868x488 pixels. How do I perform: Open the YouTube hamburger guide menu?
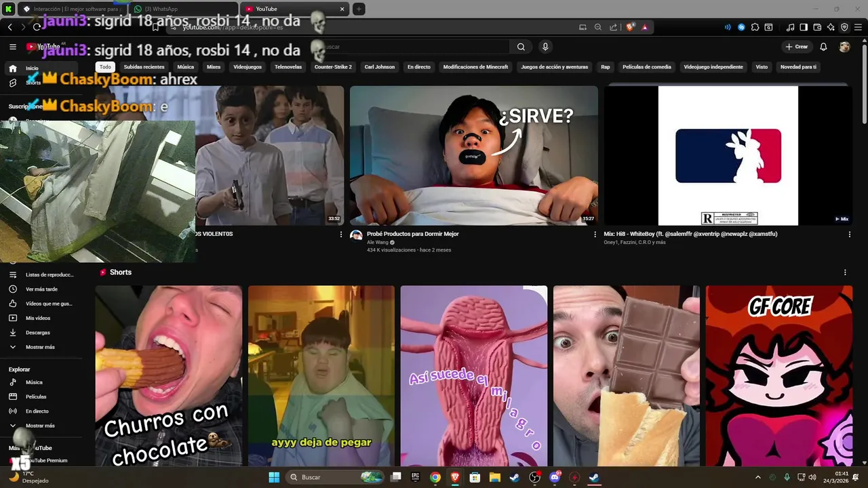click(x=13, y=47)
